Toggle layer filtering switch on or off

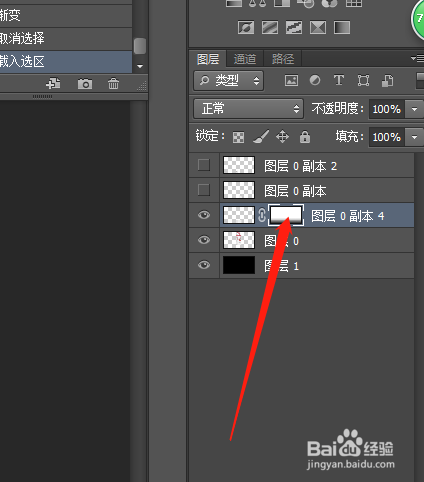(420, 81)
